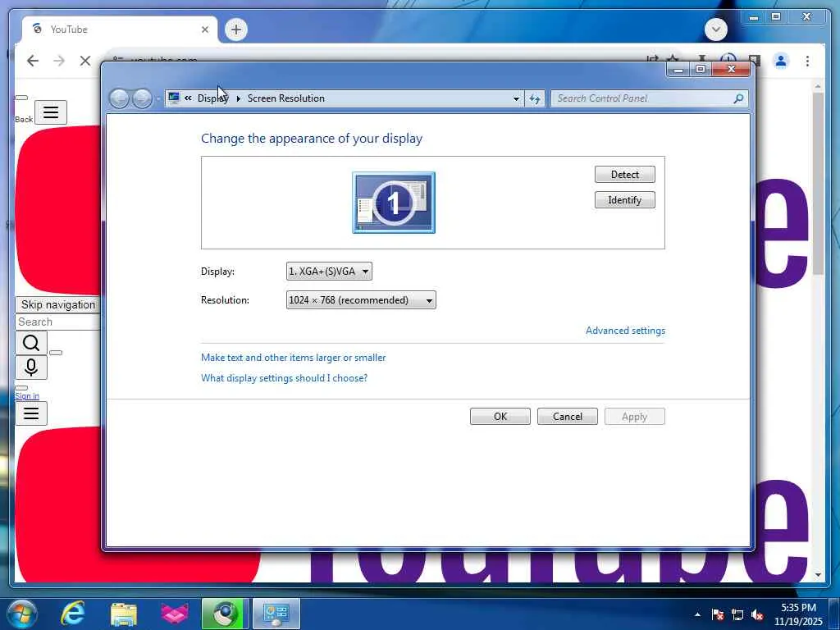The image size is (840, 630).
Task: Click the network tray icon
Action: pyautogui.click(x=737, y=614)
